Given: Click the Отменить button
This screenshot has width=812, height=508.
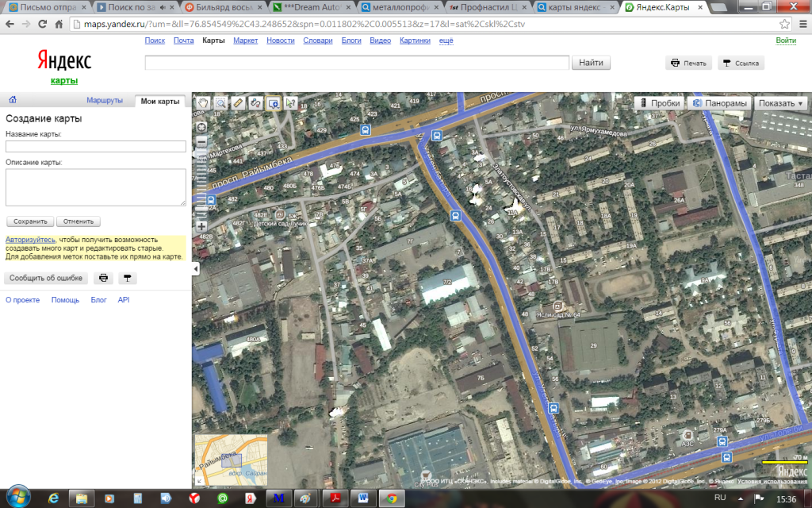Looking at the screenshot, I should [79, 221].
